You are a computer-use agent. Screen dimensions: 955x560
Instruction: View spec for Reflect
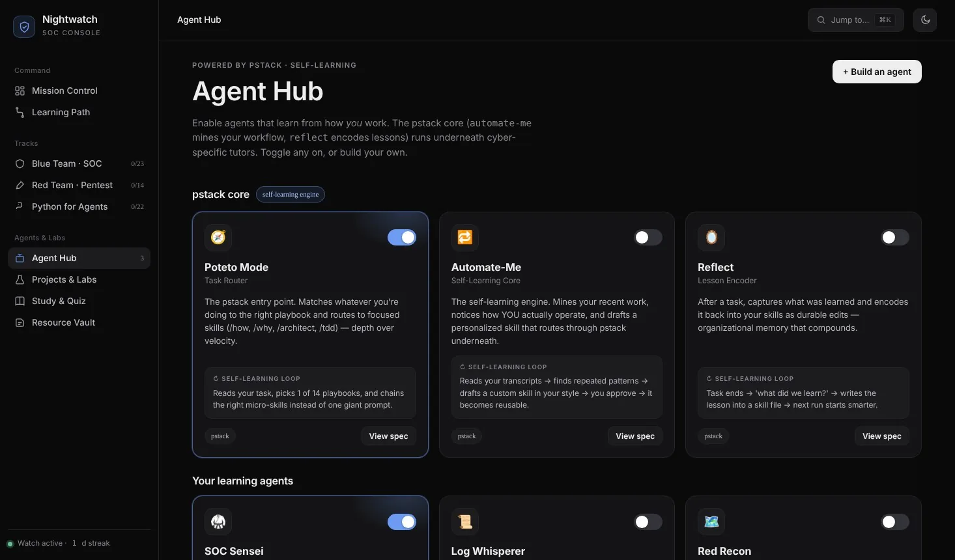point(882,436)
